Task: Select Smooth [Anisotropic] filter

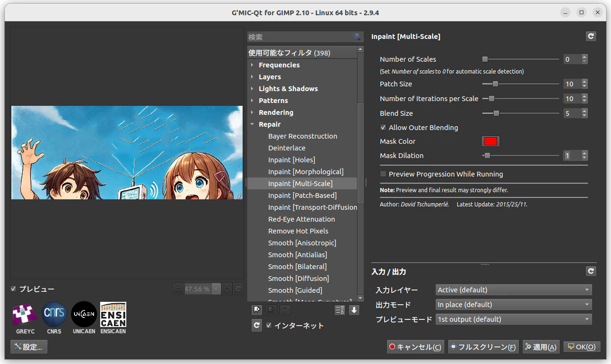Action: [x=302, y=243]
